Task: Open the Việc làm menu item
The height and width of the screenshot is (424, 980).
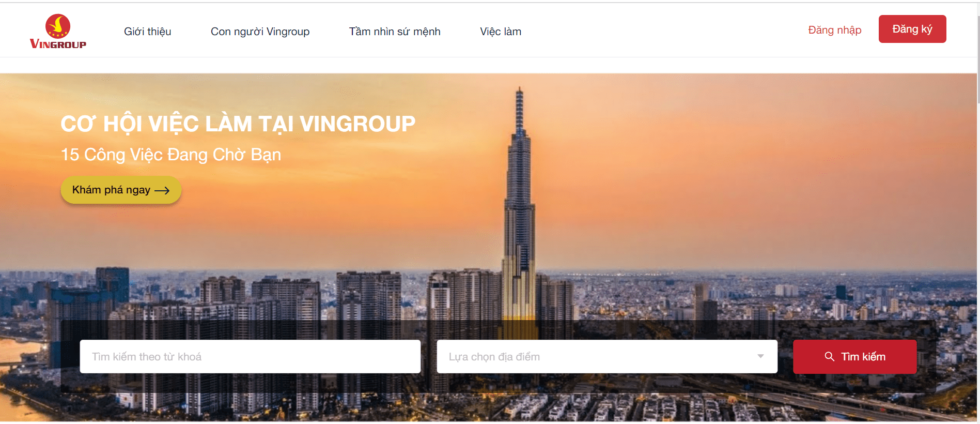Action: (501, 32)
